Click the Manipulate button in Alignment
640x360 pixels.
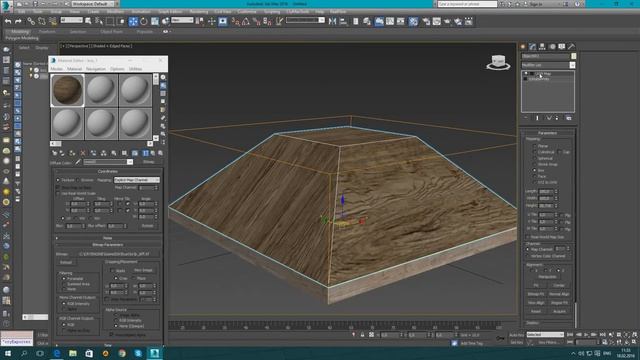pyautogui.click(x=547, y=277)
